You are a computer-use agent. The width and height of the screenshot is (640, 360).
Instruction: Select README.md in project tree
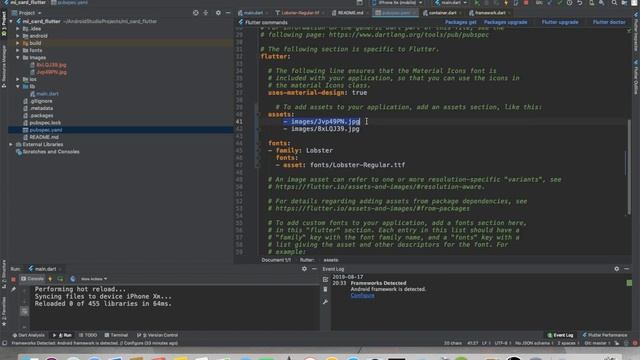pos(44,137)
